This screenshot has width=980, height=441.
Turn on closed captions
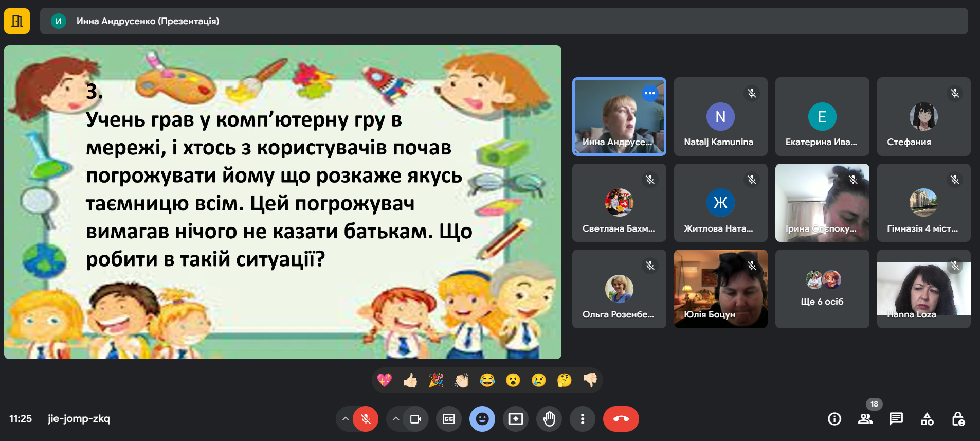(449, 419)
